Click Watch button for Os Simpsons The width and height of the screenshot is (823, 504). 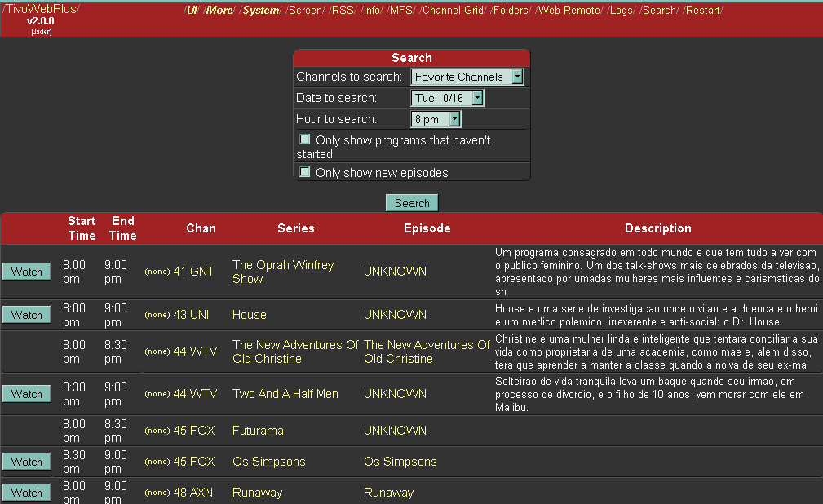tap(26, 462)
